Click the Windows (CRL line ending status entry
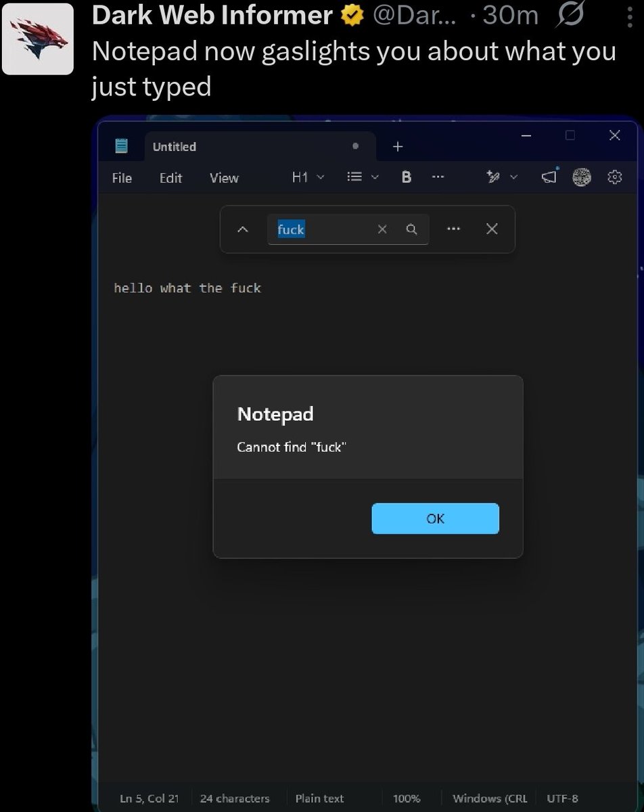644x812 pixels. 490,798
